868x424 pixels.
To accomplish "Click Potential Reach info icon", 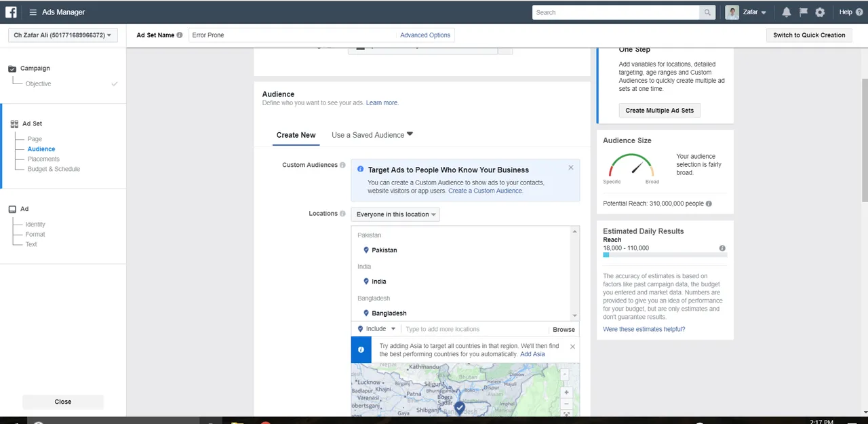I will coord(709,204).
